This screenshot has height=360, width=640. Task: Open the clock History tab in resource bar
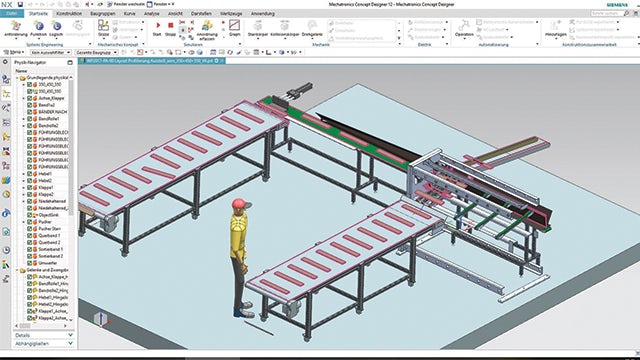coord(6,250)
